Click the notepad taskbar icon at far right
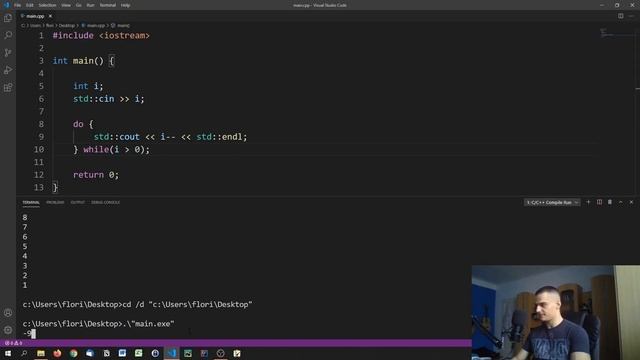The height and width of the screenshot is (360, 640). click(237, 353)
